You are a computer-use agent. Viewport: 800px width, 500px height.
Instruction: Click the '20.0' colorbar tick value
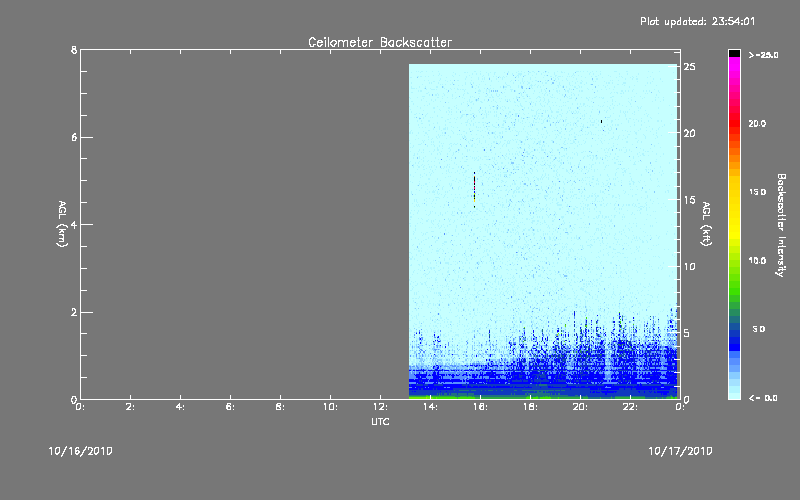pos(757,124)
